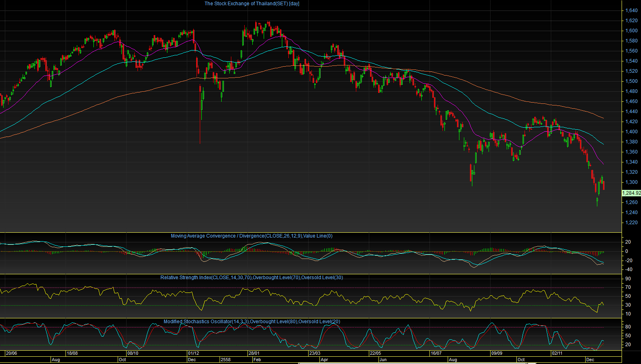This screenshot has width=641, height=364.
Task: Click the 08/10 date label
Action: pos(133,353)
